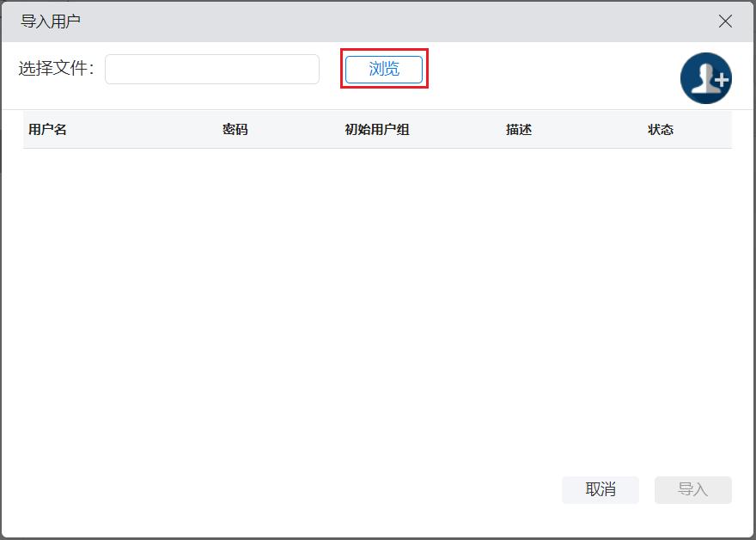Click blank title bar area beside the title

(x=387, y=21)
